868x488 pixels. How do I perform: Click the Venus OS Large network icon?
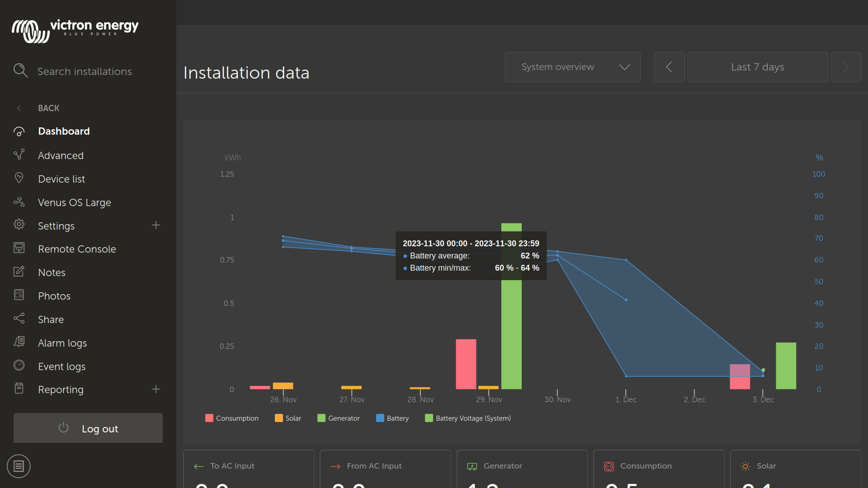(x=19, y=202)
